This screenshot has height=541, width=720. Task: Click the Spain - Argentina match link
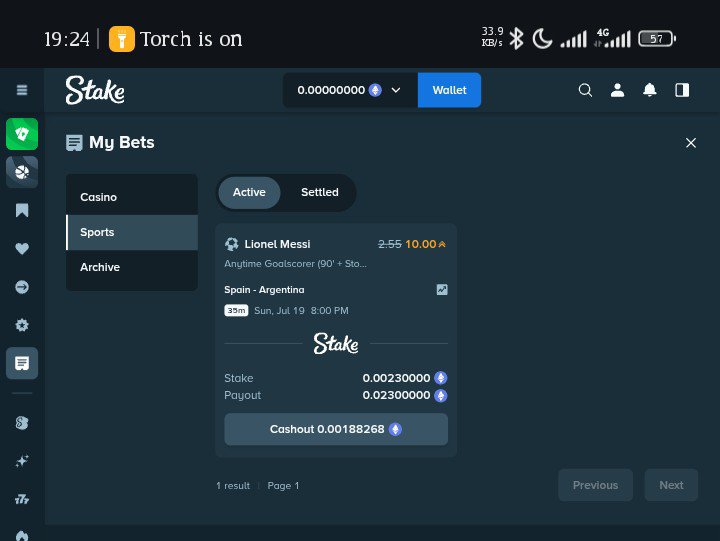point(264,290)
